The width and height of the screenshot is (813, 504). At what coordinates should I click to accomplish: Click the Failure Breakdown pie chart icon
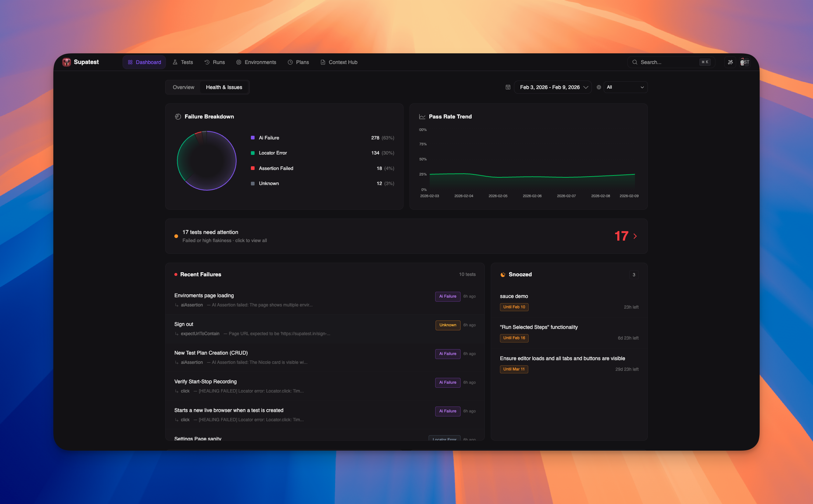178,117
